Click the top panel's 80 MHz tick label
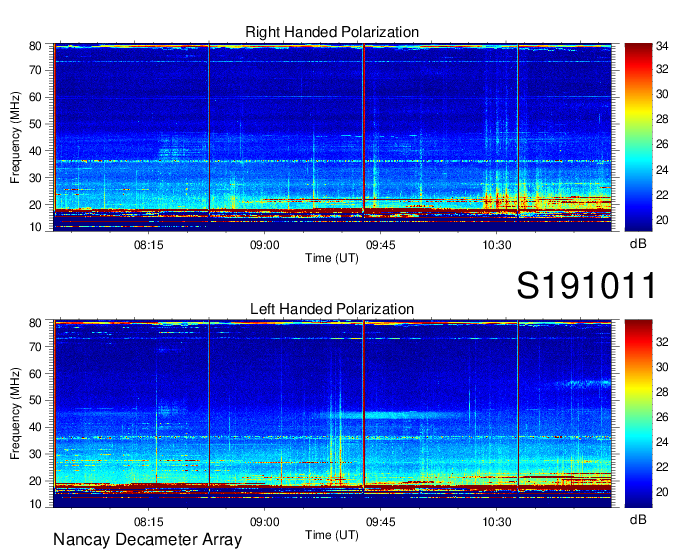Screen dimensions: 680x552 pyautogui.click(x=35, y=46)
